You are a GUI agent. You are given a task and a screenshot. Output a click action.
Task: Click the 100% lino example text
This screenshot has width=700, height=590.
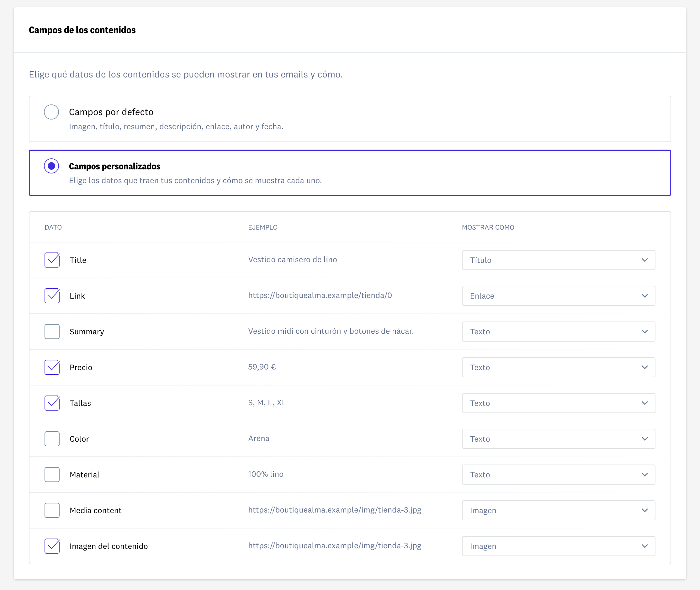tap(266, 474)
